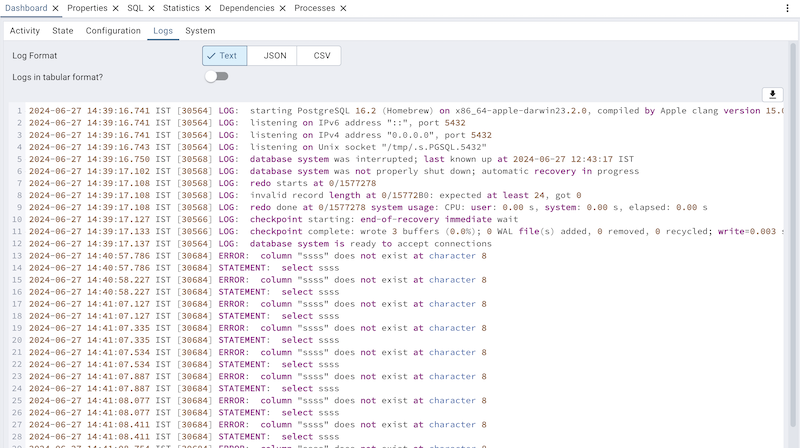800x448 pixels.
Task: Close the Statistics tab
Action: [x=207, y=8]
